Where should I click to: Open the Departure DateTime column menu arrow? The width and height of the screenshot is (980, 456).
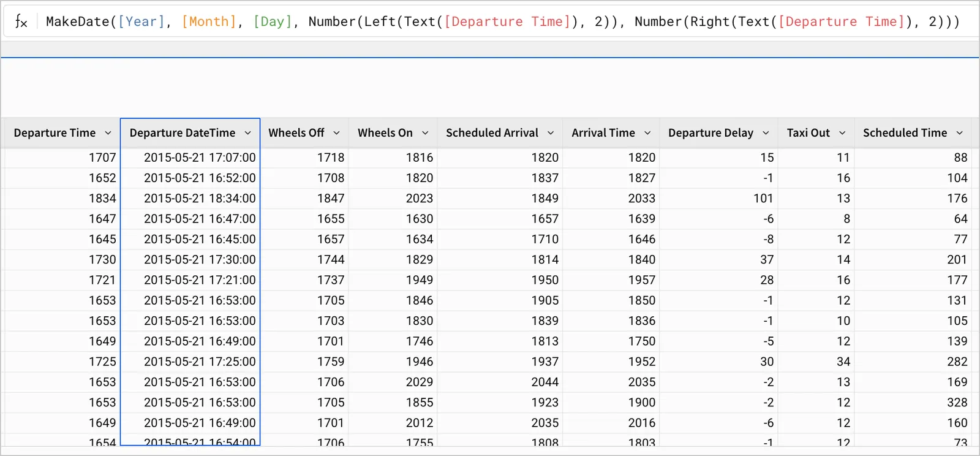tap(247, 133)
